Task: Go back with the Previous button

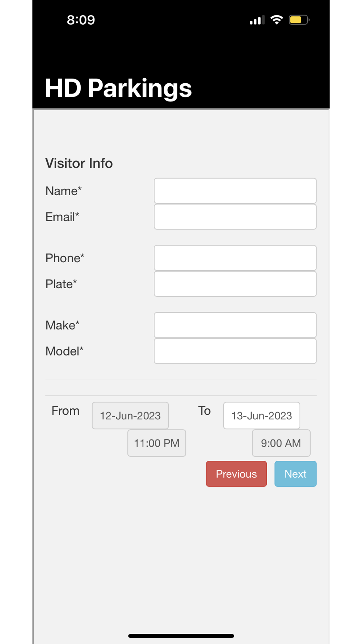Action: coord(236,474)
